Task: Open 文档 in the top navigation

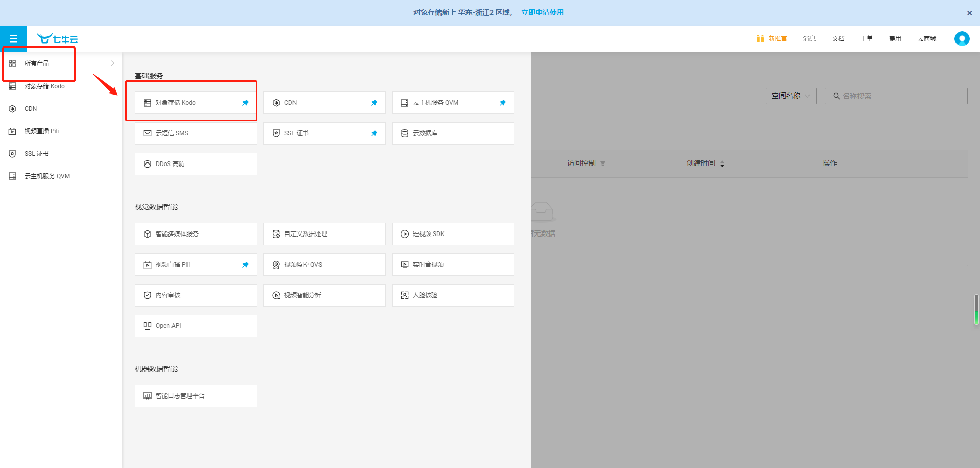Action: point(838,39)
